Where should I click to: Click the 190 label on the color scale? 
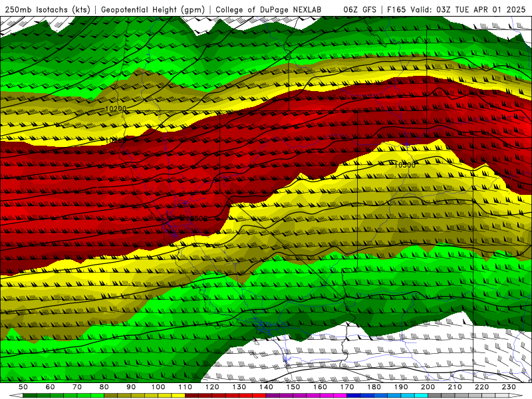(x=401, y=387)
